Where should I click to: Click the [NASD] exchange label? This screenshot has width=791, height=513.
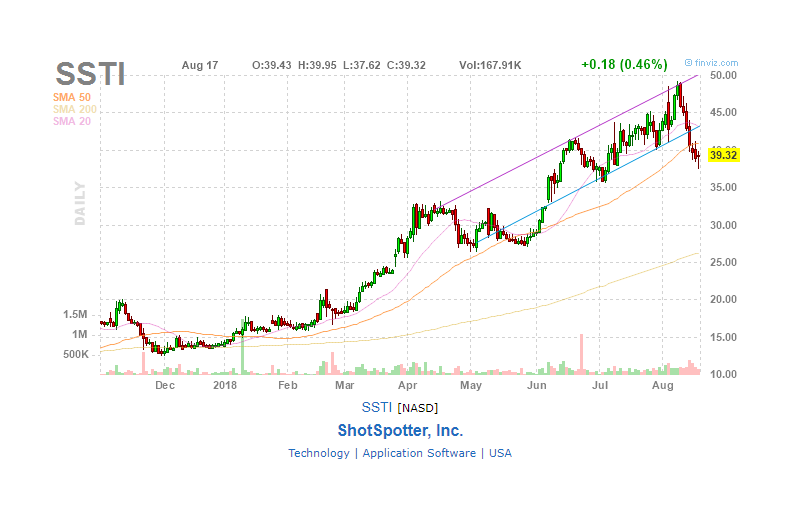coord(418,408)
